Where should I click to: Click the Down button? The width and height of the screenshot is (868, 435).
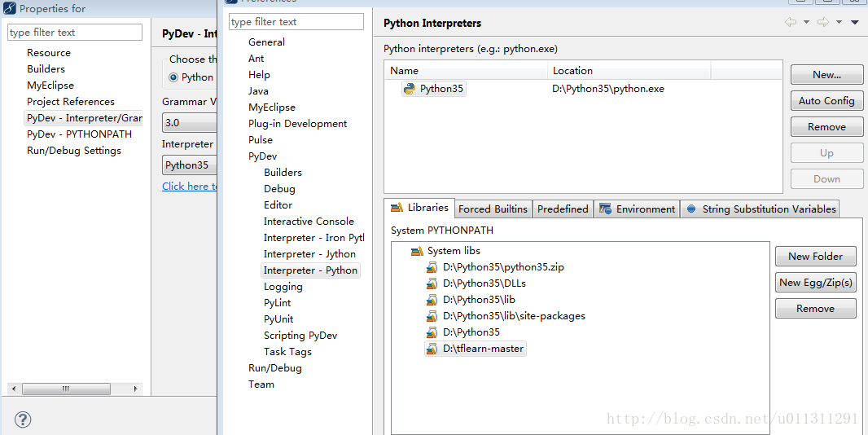(826, 179)
